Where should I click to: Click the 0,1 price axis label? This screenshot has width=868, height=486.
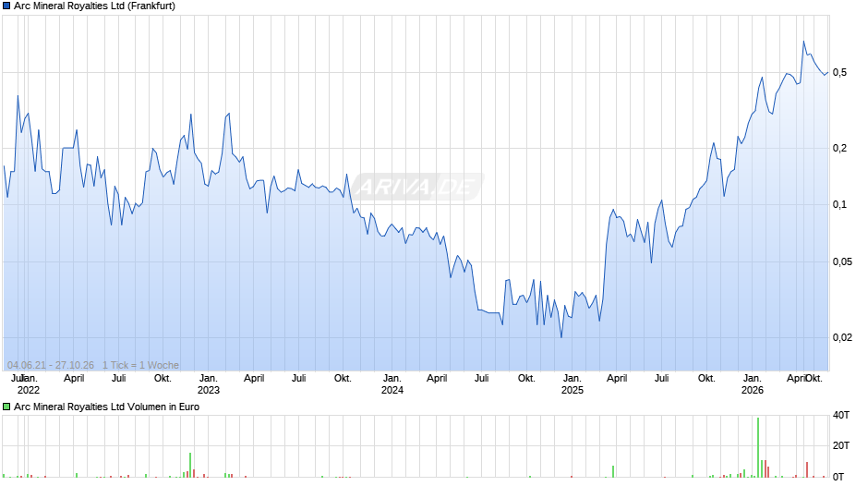click(x=839, y=204)
